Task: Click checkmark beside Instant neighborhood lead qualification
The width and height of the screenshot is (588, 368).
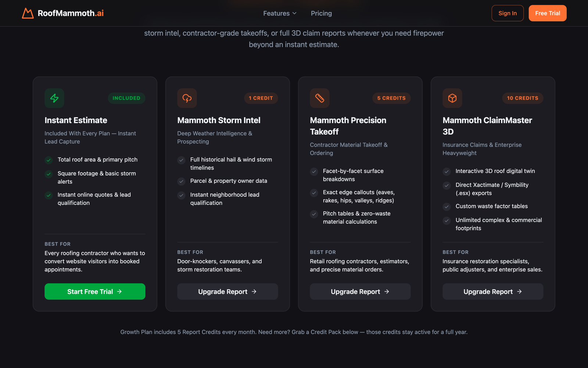Action: [182, 195]
